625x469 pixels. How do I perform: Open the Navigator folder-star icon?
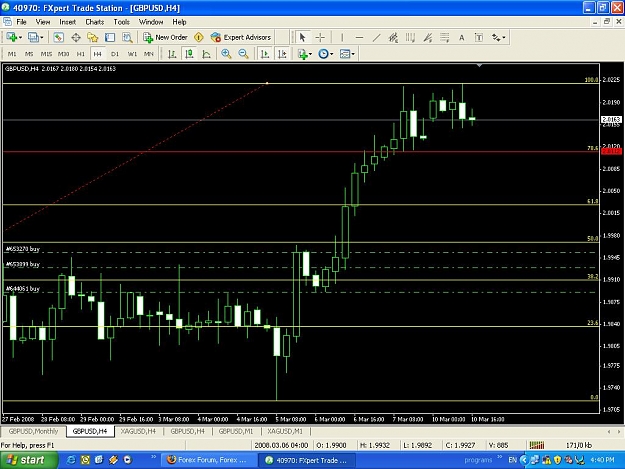point(93,37)
